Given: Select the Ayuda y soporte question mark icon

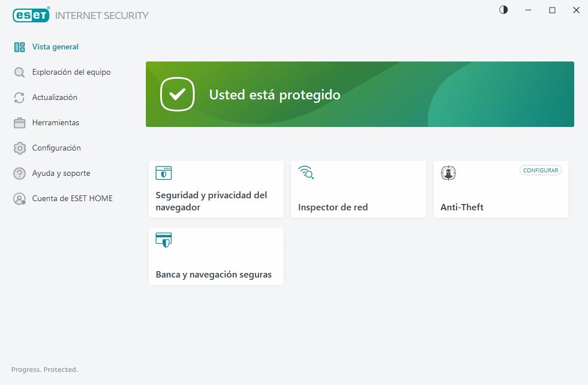Looking at the screenshot, I should [x=19, y=173].
